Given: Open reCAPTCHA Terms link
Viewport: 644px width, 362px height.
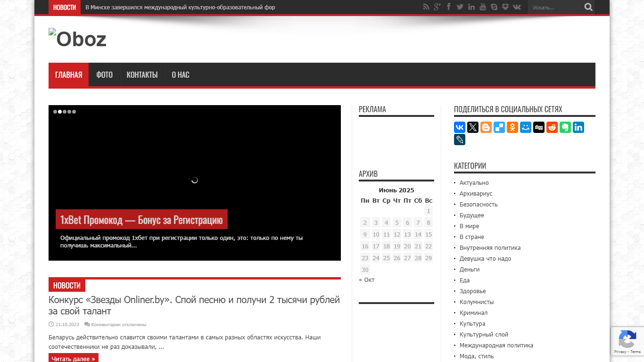Looking at the screenshot, I should point(636,352).
